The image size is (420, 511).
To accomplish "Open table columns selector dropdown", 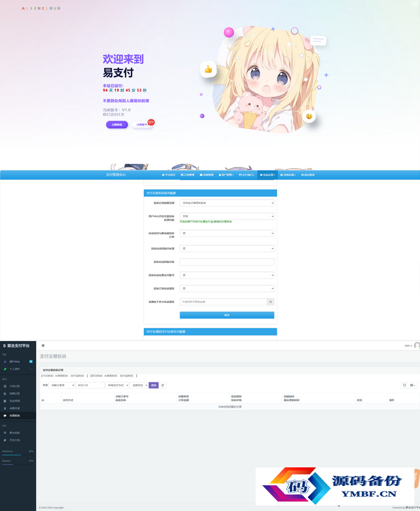I will click(413, 386).
